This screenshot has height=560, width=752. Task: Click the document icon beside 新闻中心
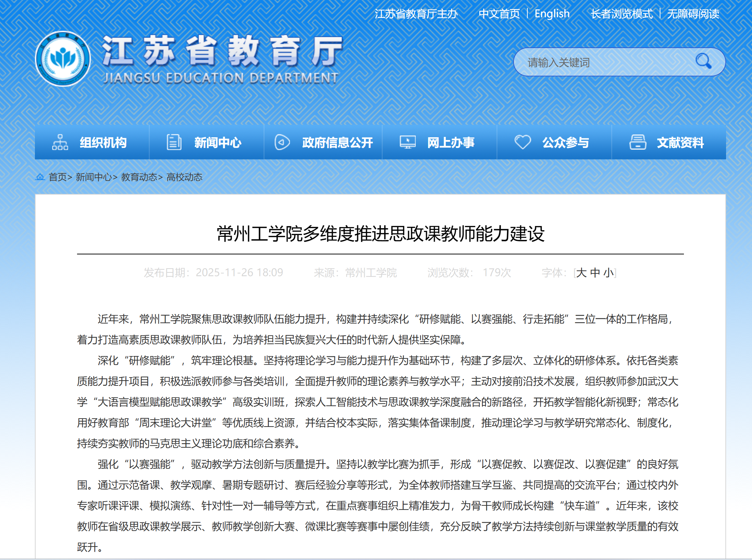(174, 142)
